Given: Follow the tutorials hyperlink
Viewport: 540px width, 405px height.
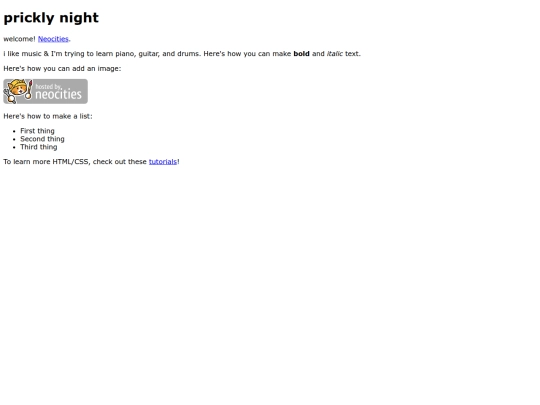Looking at the screenshot, I should (163, 162).
